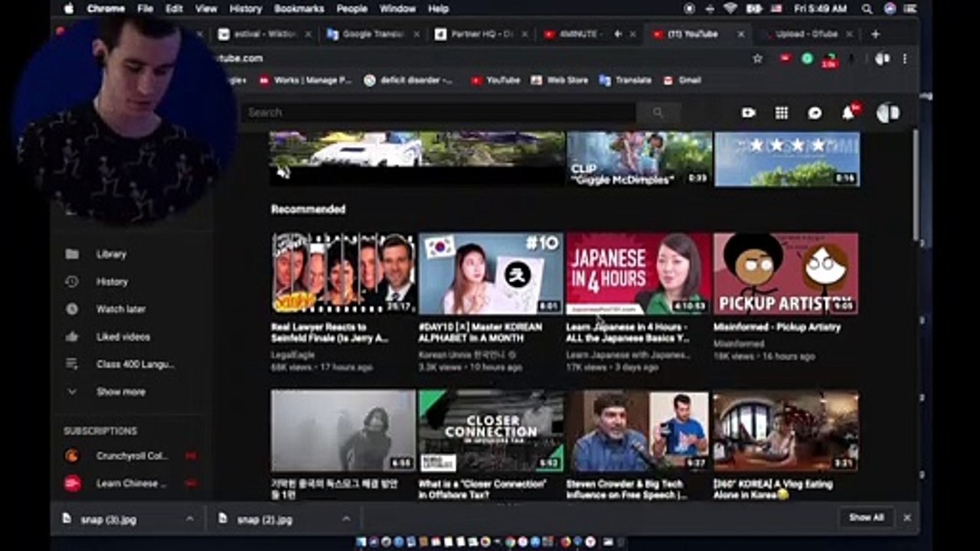Open the new tab plus button

pos(875,34)
